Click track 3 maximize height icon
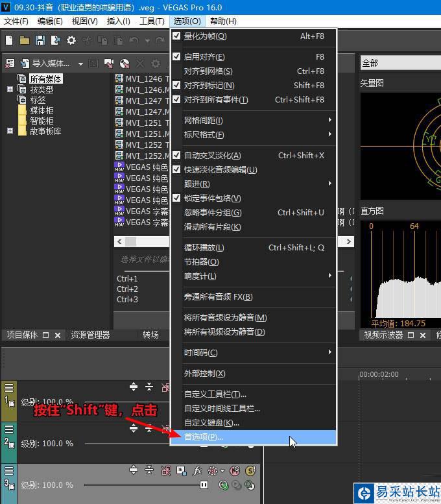Viewport: 441px width, 504px height. 134,470
